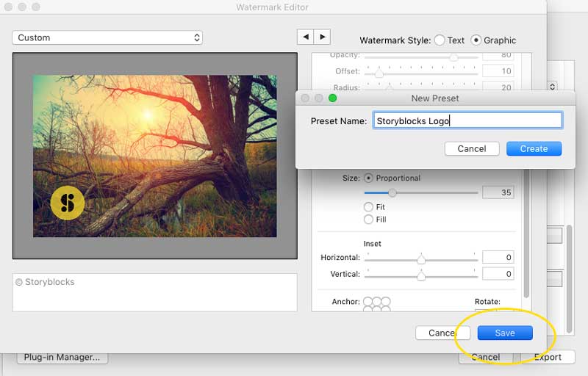This screenshot has height=376, width=588.
Task: Click the watermark options panel scrollbar
Action: click(526, 232)
